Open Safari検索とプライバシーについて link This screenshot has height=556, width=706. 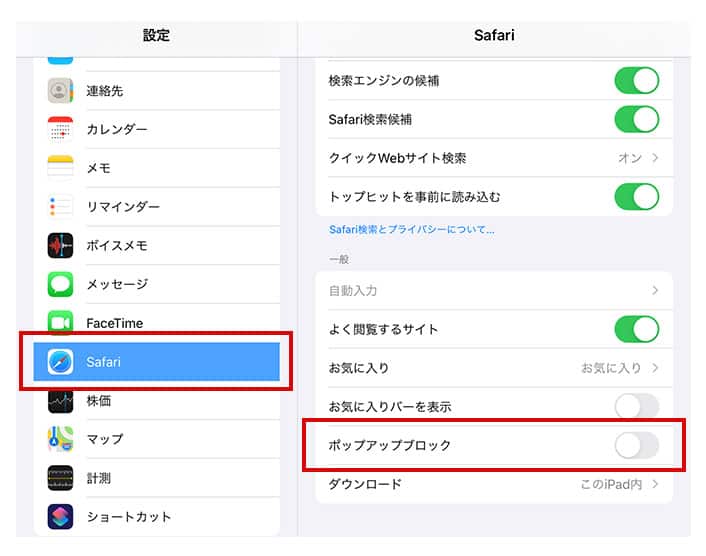[x=412, y=230]
